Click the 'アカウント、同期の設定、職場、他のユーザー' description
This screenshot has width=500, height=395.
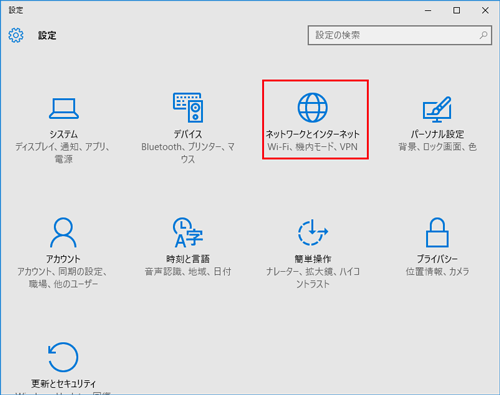(63, 278)
